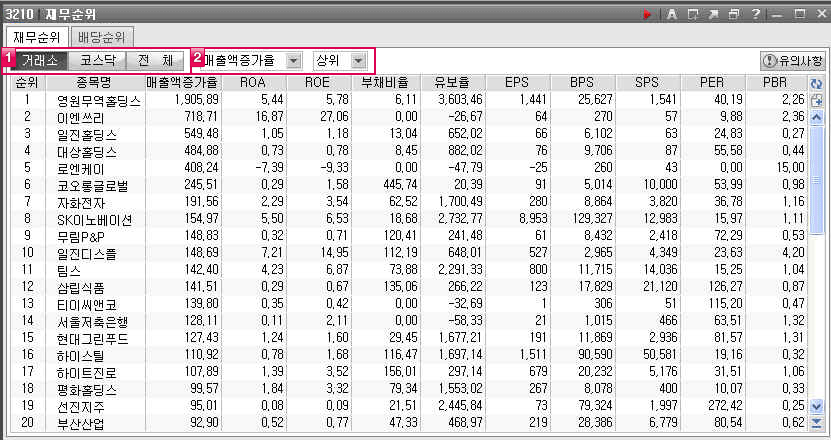Screen dimensions: 831x440
Task: Sort by the SPS column header
Action: pyautogui.click(x=648, y=83)
